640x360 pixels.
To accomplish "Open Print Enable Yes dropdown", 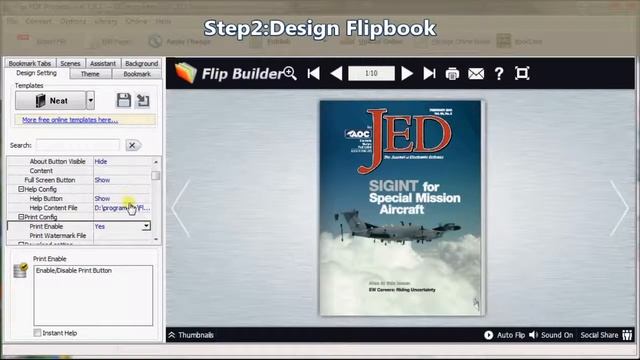I will (146, 226).
